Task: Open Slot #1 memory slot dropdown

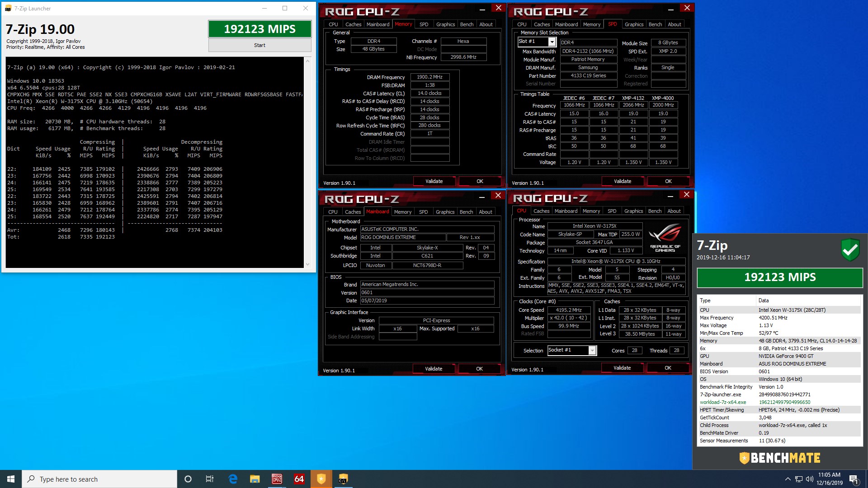Action: coord(552,42)
